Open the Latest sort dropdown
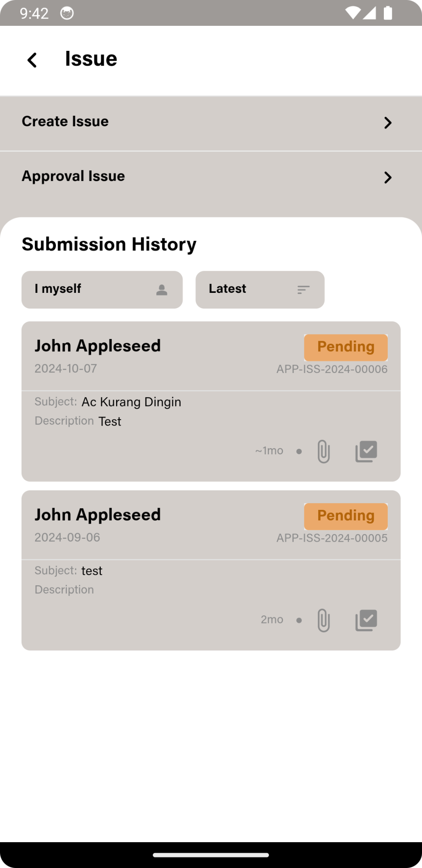The height and width of the screenshot is (868, 422). [260, 289]
